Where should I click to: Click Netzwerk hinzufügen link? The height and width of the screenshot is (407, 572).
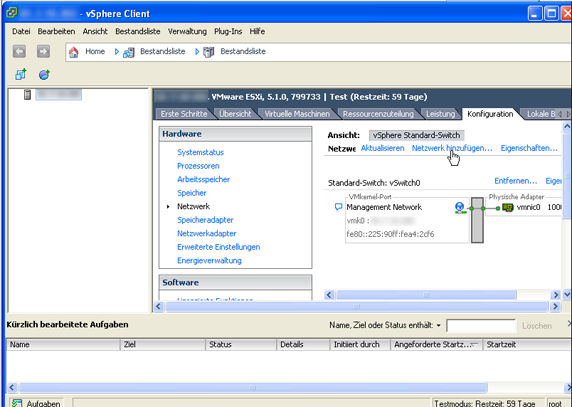pos(452,148)
